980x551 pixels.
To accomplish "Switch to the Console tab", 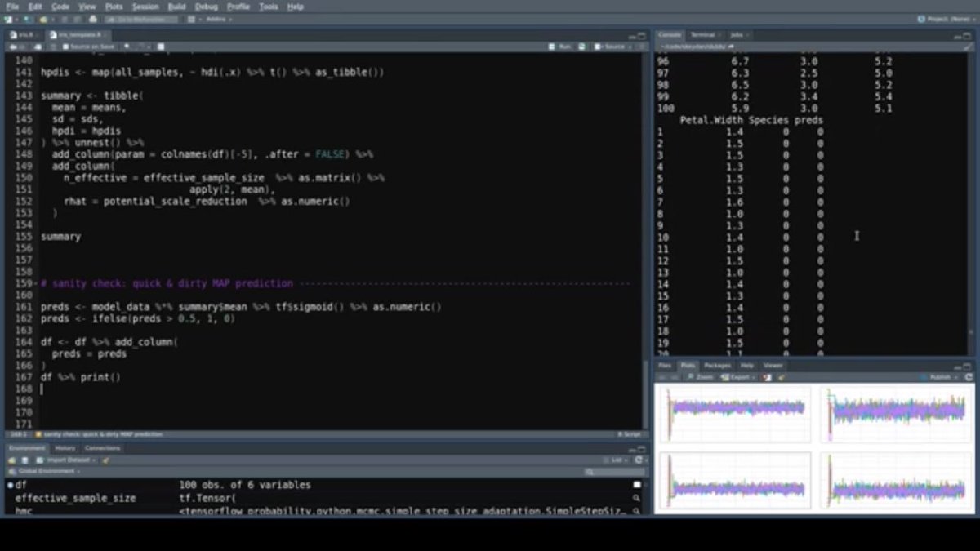I will pyautogui.click(x=670, y=35).
